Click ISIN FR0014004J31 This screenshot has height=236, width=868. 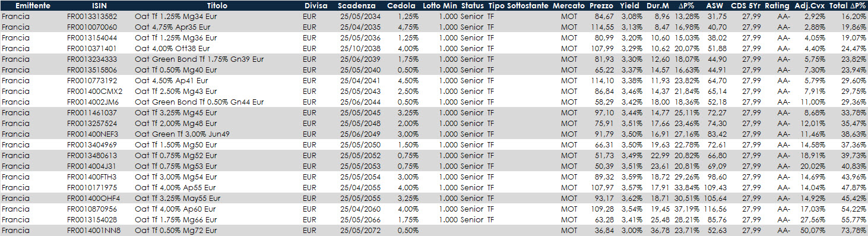pyautogui.click(x=91, y=166)
